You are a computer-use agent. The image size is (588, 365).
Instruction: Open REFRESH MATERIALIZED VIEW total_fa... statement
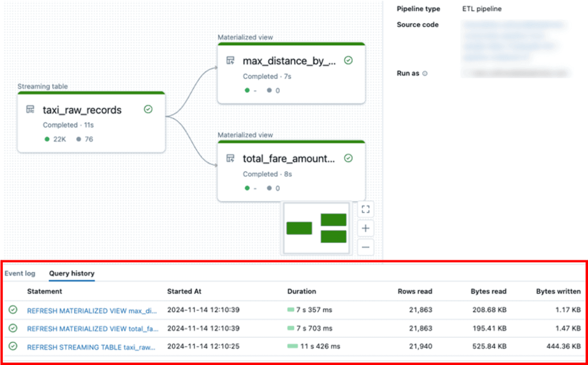coord(92,328)
